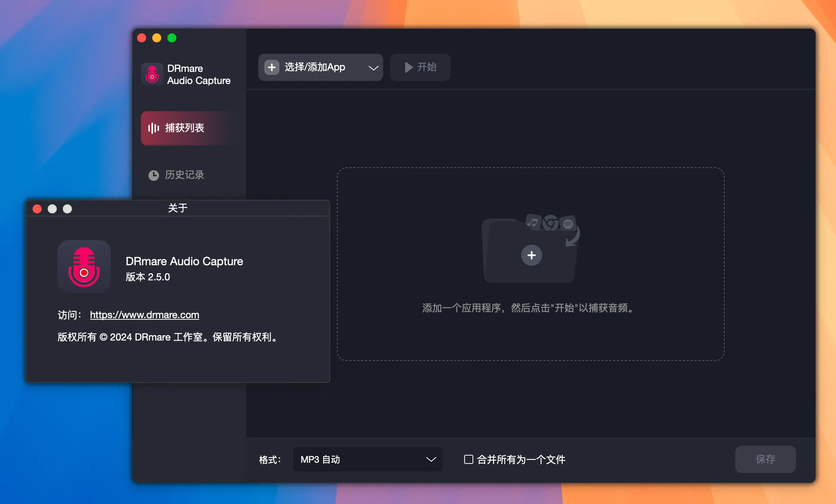Click the DRmare Audio Capture sidebar logo
Viewport: 836px width, 504px height.
tap(152, 74)
